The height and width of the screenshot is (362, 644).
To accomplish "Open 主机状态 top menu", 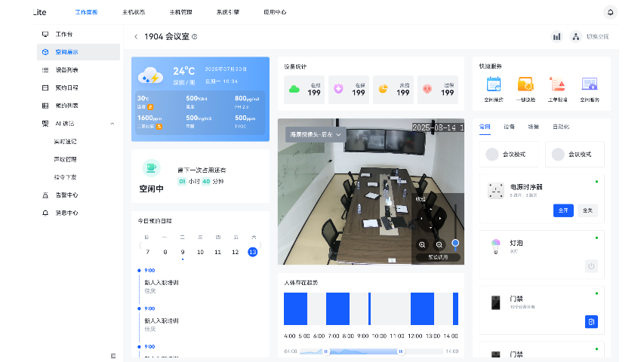I will [134, 12].
